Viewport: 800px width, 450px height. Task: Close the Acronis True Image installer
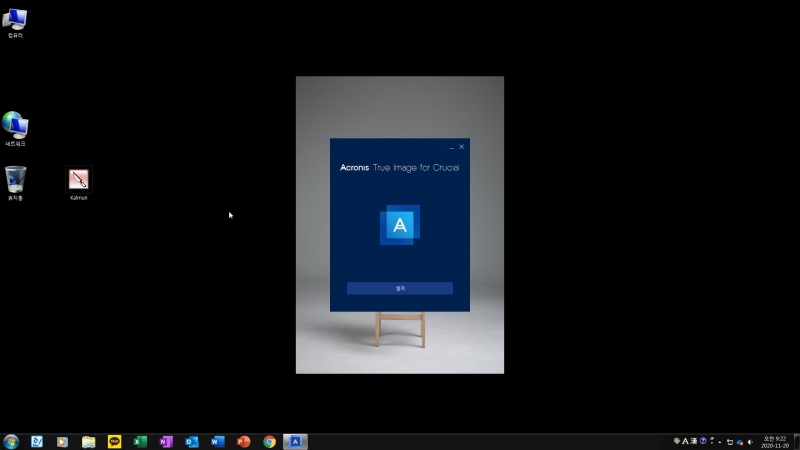pyautogui.click(x=461, y=146)
